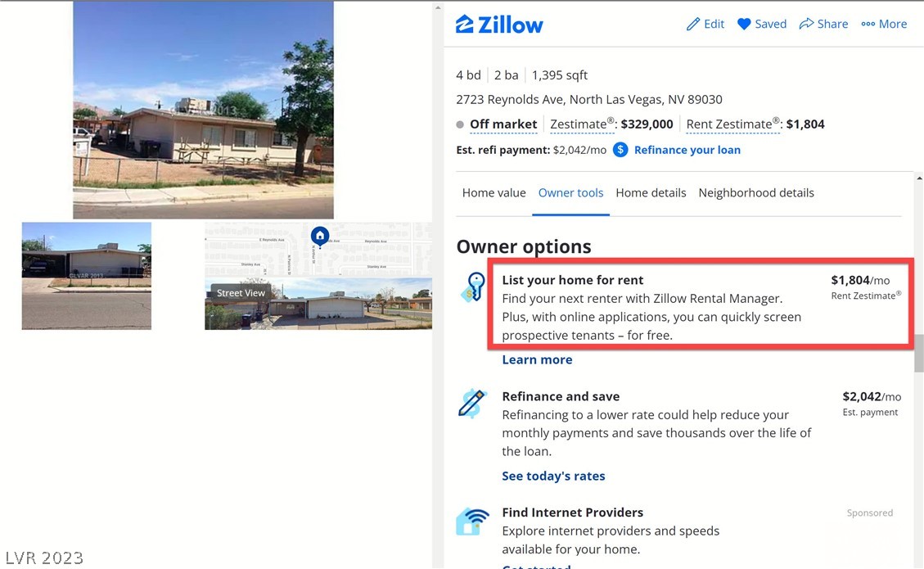The height and width of the screenshot is (569, 924).
Task: Click the Zillow logo
Action: pyautogui.click(x=499, y=25)
